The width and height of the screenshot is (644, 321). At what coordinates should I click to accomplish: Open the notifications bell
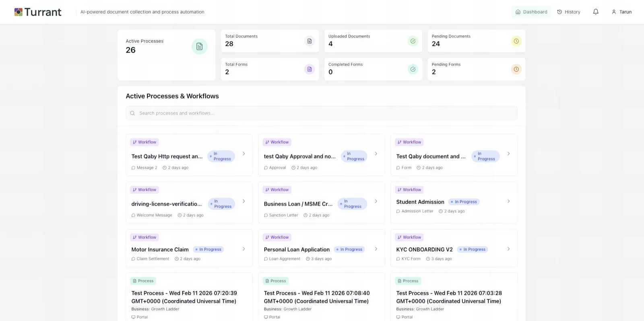tap(596, 12)
